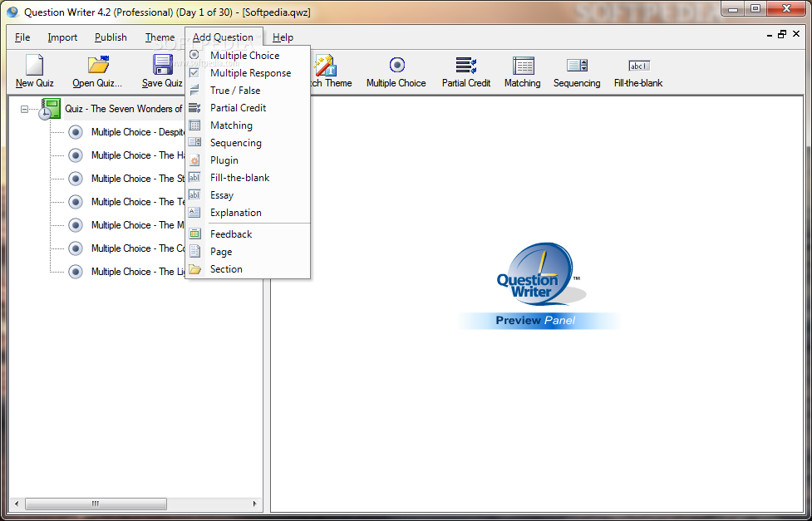This screenshot has width=812, height=521.
Task: Click the Matching toolbar icon
Action: pyautogui.click(x=523, y=66)
